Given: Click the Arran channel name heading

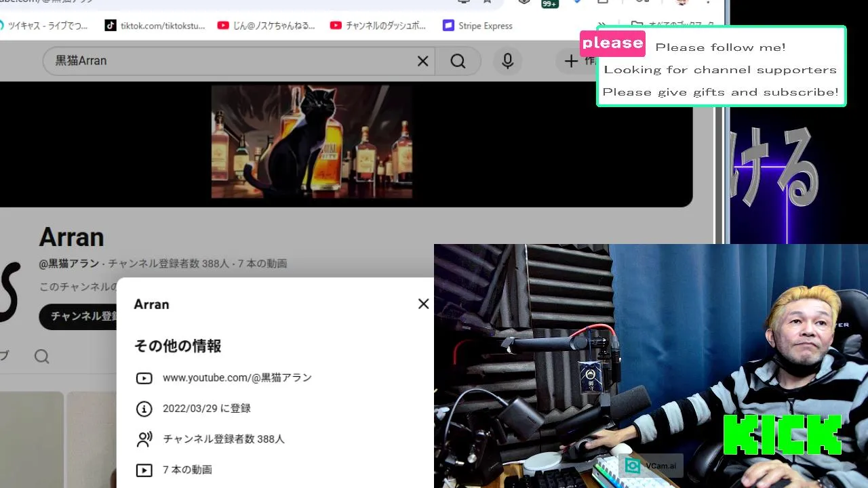Looking at the screenshot, I should 71,237.
